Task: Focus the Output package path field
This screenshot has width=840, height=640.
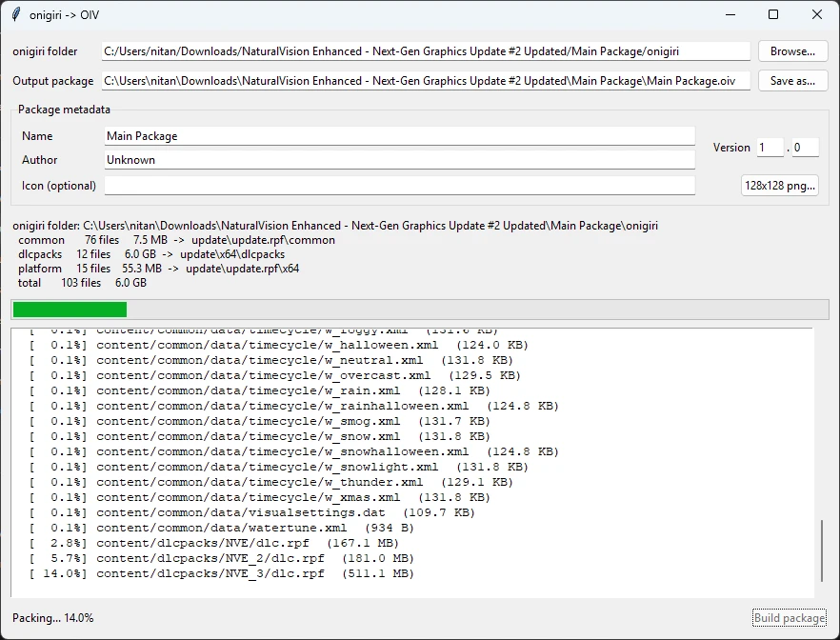Action: tap(426, 81)
